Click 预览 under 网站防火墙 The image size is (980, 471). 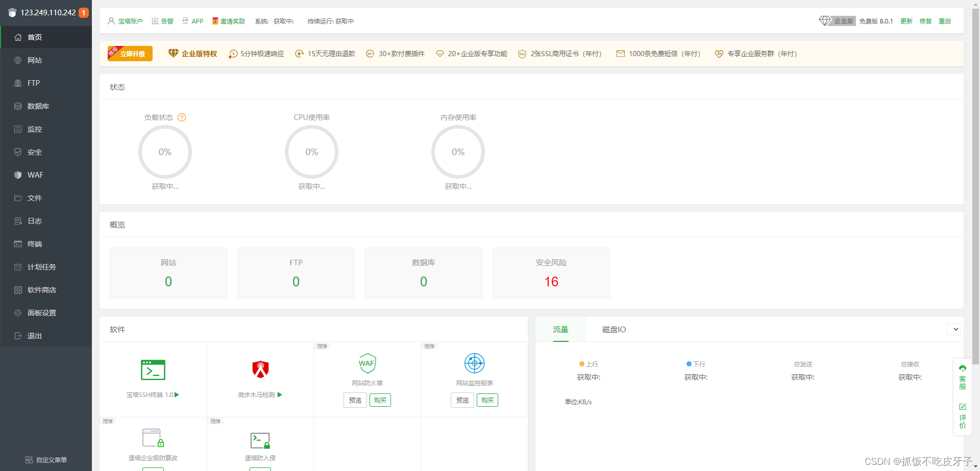point(355,400)
